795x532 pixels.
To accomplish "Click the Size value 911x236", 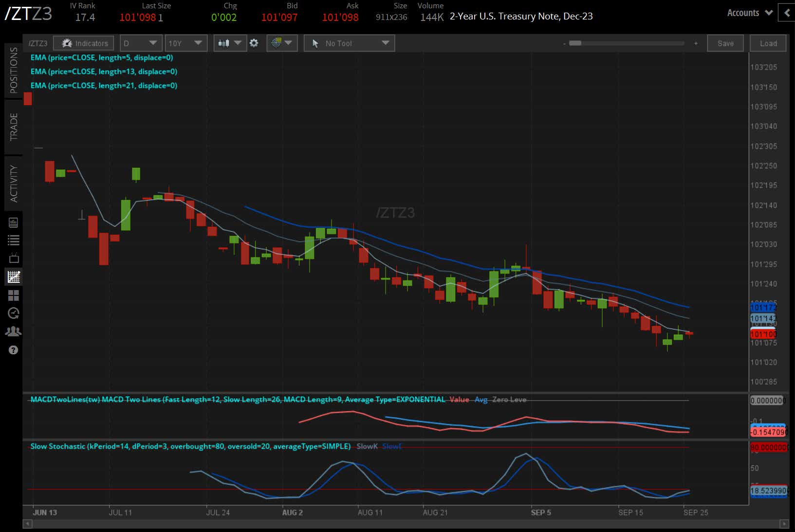I will click(391, 18).
